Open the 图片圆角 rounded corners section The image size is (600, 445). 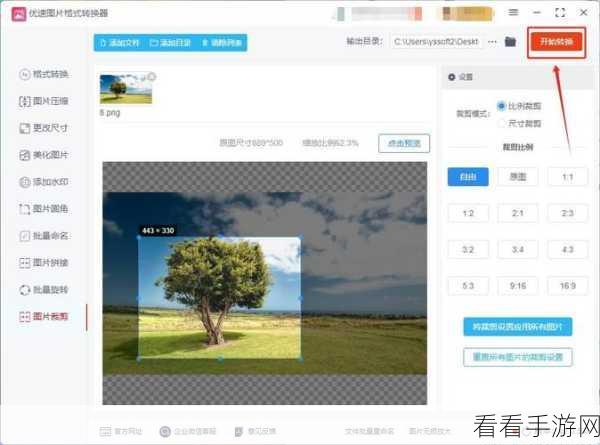pyautogui.click(x=44, y=209)
